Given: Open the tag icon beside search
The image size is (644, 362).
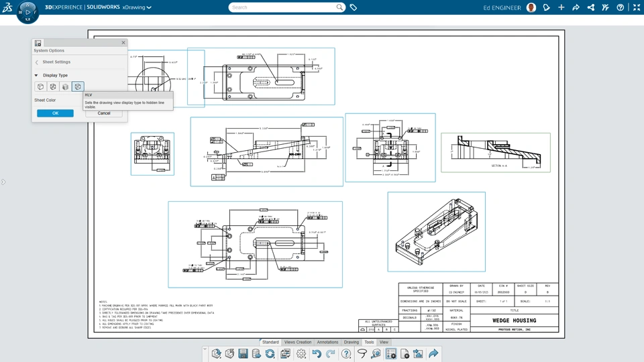Looking at the screenshot, I should click(x=354, y=7).
